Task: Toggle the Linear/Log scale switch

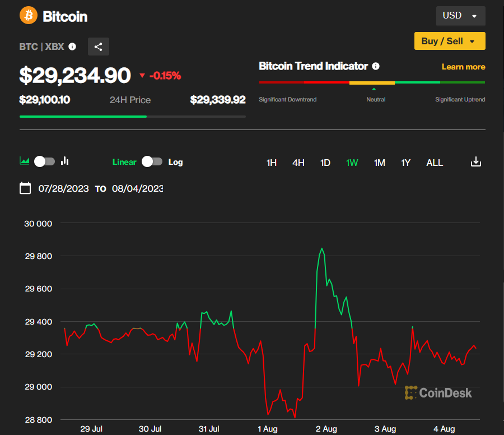Action: tap(152, 161)
